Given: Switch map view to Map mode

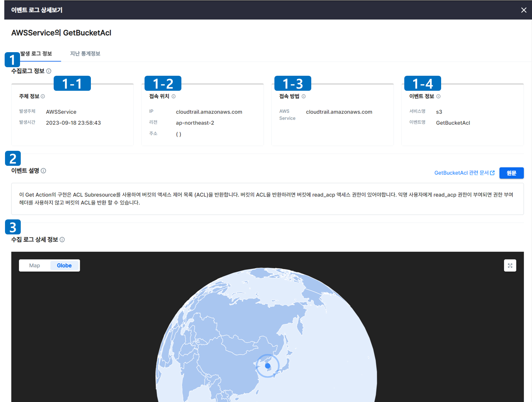Looking at the screenshot, I should pyautogui.click(x=35, y=265).
